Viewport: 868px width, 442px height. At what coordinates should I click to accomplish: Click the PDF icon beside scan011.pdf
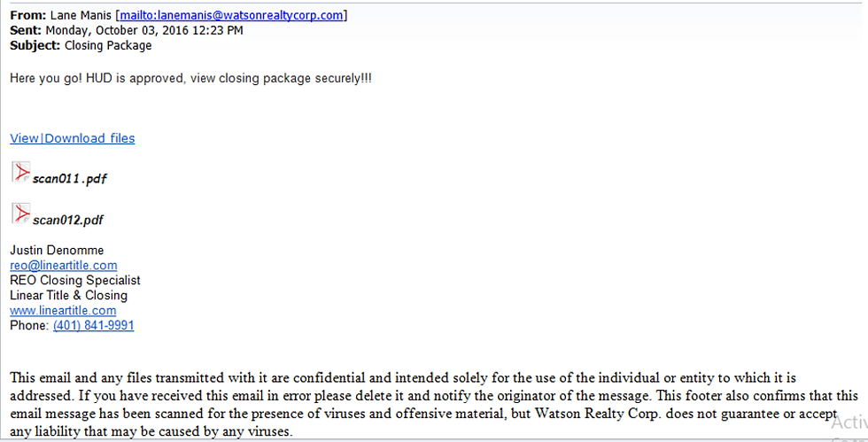click(21, 172)
